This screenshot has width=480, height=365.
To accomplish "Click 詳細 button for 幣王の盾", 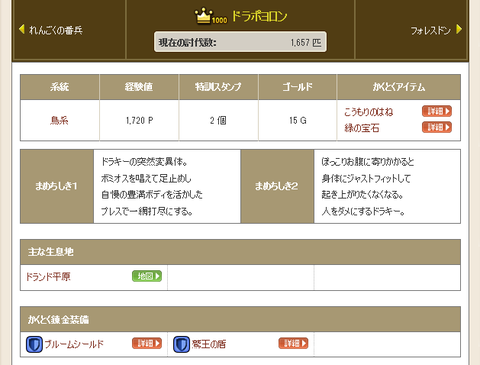I will [x=293, y=343].
